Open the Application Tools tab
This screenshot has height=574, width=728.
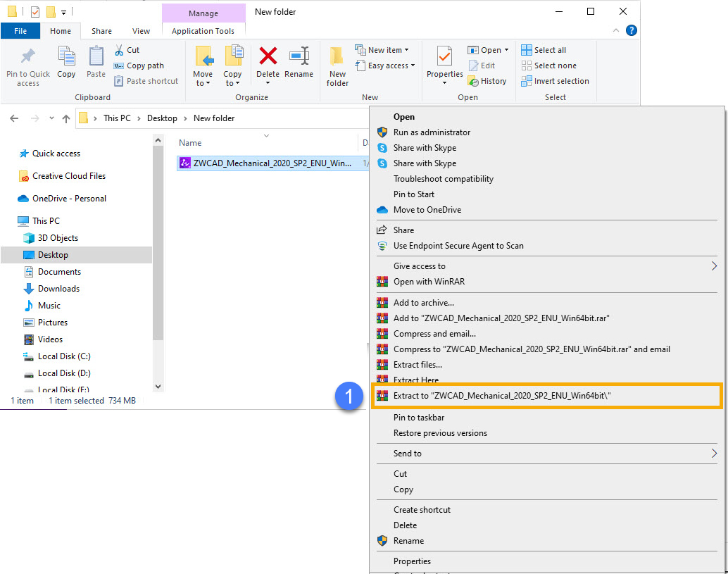(203, 31)
